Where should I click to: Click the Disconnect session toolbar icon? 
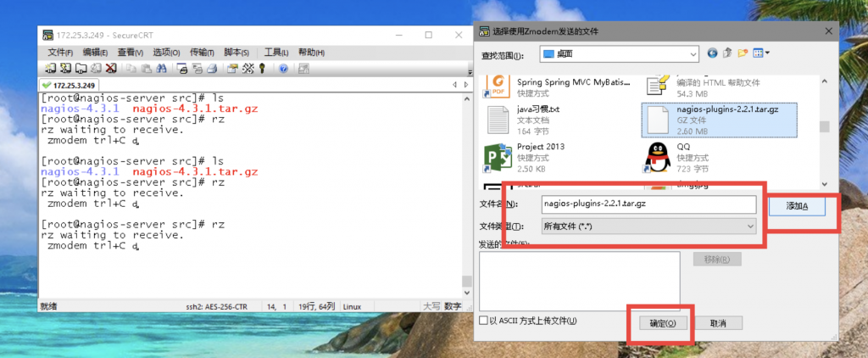pyautogui.click(x=111, y=69)
